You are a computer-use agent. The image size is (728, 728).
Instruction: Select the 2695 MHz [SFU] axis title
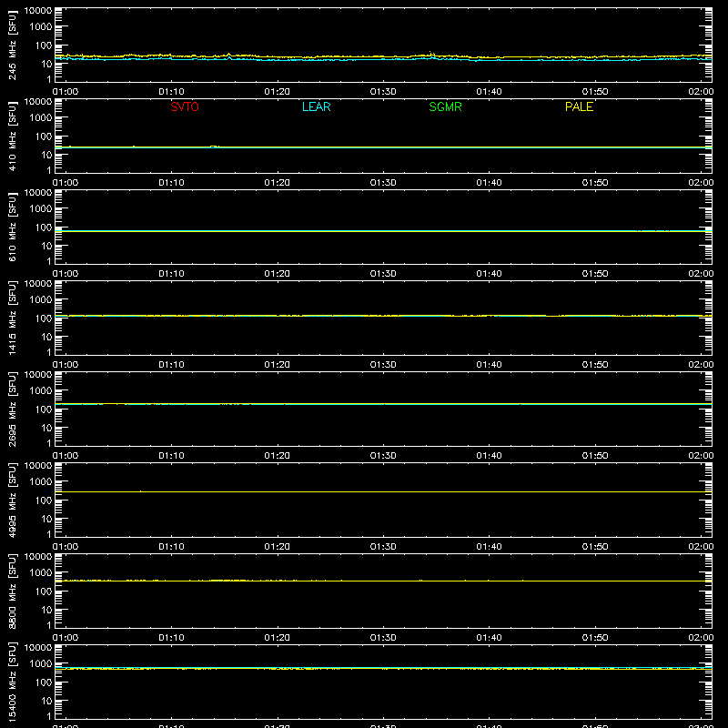tap(12, 409)
